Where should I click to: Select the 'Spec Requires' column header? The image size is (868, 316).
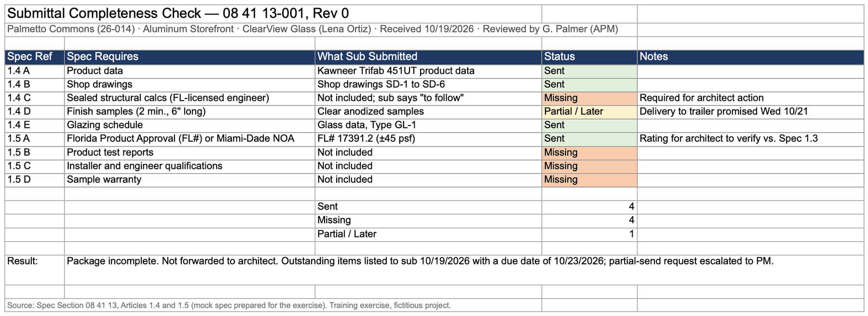[x=190, y=57]
